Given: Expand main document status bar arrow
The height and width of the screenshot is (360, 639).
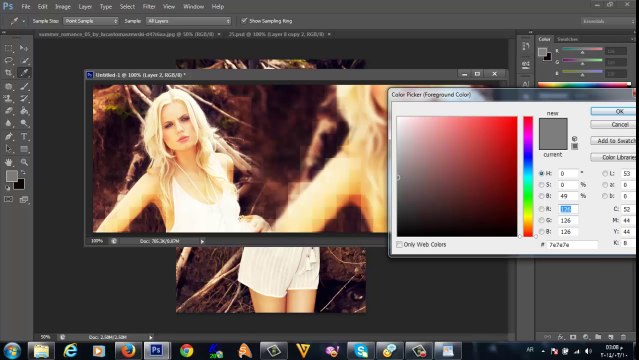Looking at the screenshot, I should (x=151, y=337).
